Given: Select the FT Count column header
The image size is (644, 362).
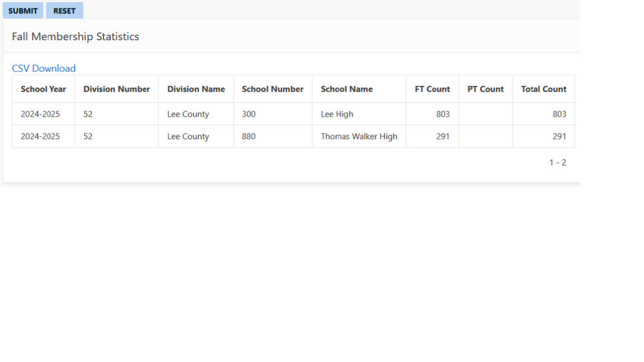Looking at the screenshot, I should (432, 89).
